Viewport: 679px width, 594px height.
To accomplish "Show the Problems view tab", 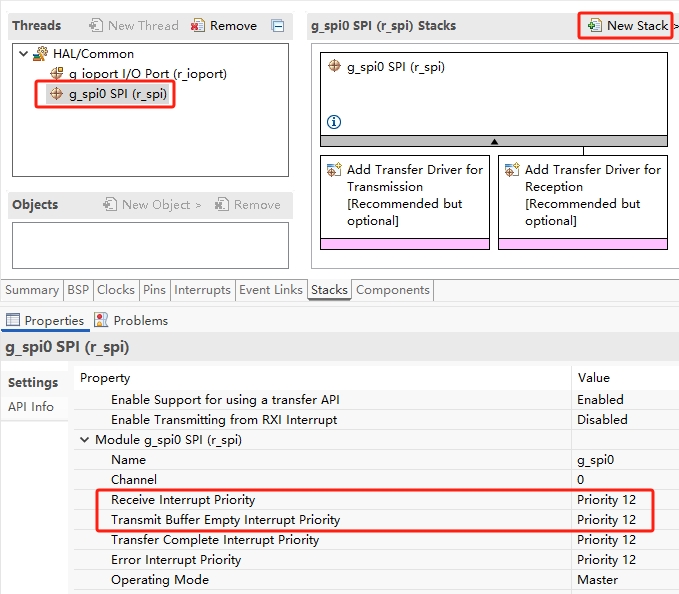I will tap(131, 321).
